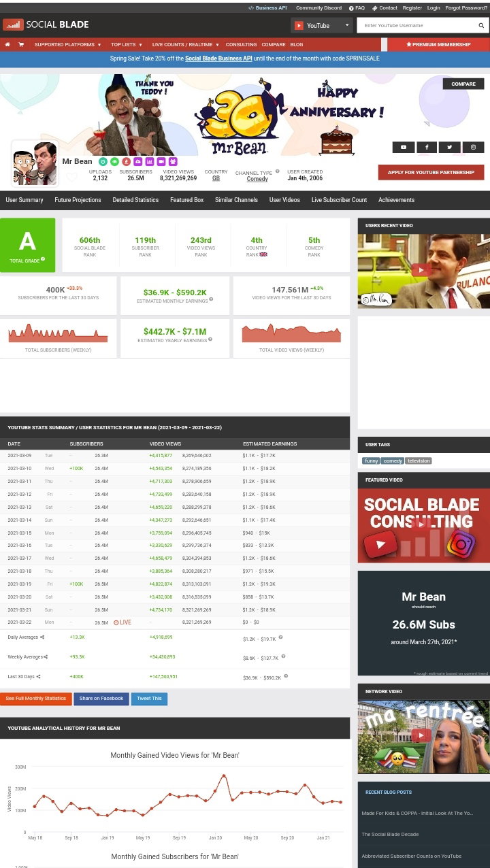Click Apply for YouTube Partnership button
Image resolution: width=490 pixels, height=868 pixels.
(431, 172)
